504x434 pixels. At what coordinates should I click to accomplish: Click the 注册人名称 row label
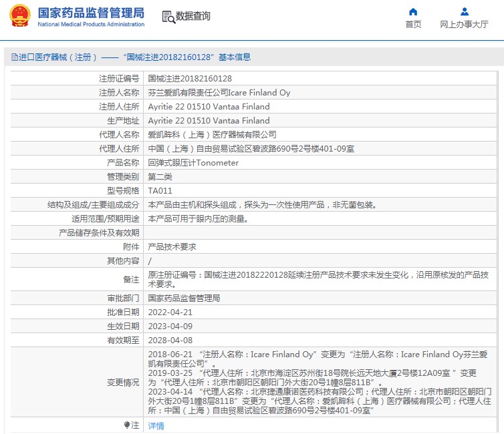[x=119, y=93]
